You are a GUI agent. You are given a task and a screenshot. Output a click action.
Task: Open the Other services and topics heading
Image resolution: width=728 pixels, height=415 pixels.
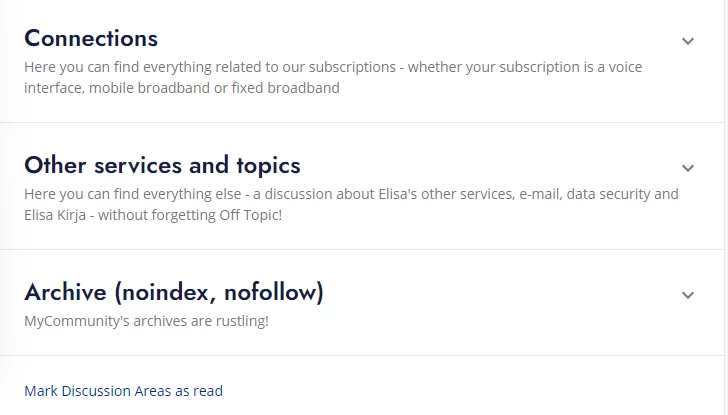(x=162, y=165)
